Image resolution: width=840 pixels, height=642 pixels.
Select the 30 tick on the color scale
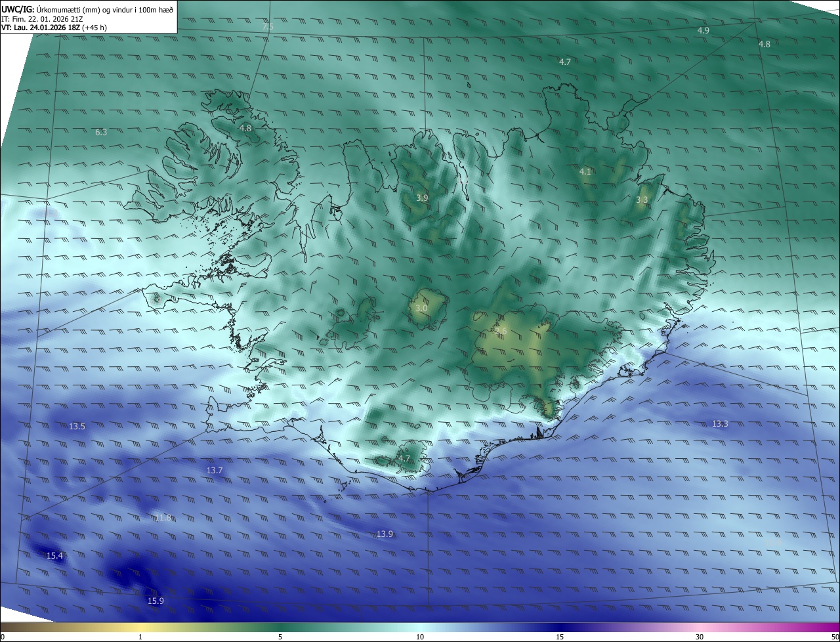pos(700,637)
